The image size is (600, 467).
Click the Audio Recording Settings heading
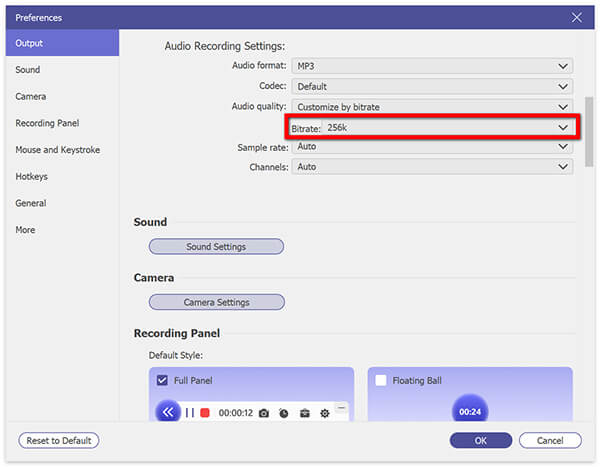click(x=225, y=46)
